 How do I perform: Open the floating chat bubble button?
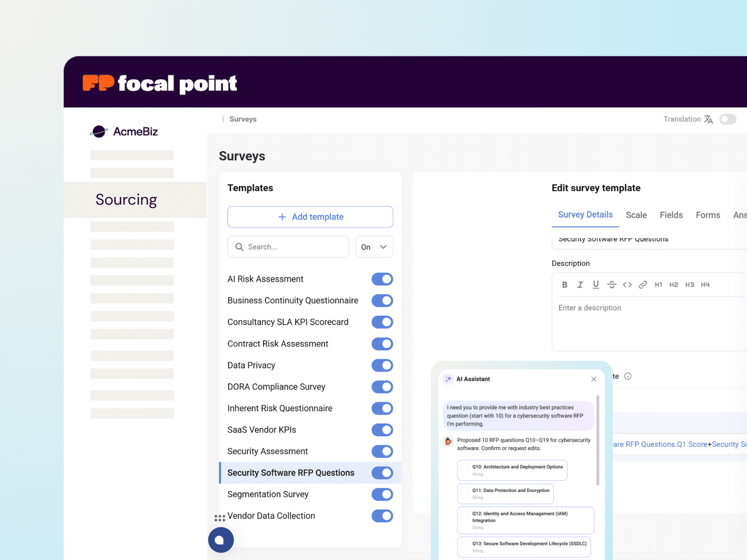221,540
